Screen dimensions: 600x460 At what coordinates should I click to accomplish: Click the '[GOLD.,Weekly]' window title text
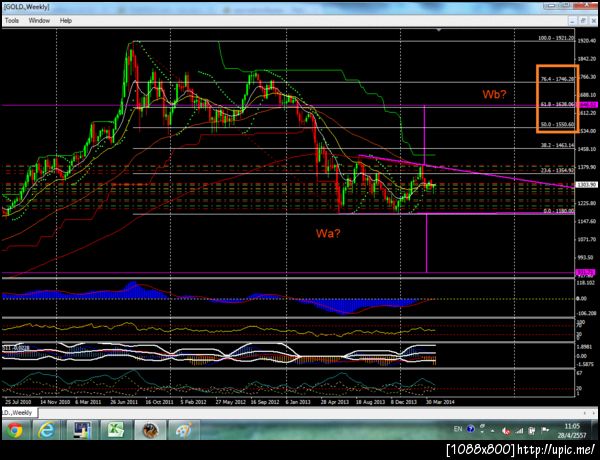26,7
